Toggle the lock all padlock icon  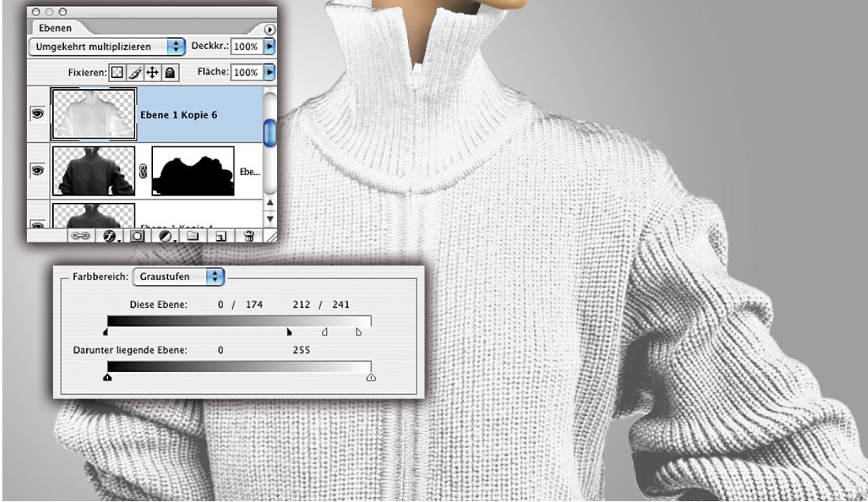[x=170, y=72]
